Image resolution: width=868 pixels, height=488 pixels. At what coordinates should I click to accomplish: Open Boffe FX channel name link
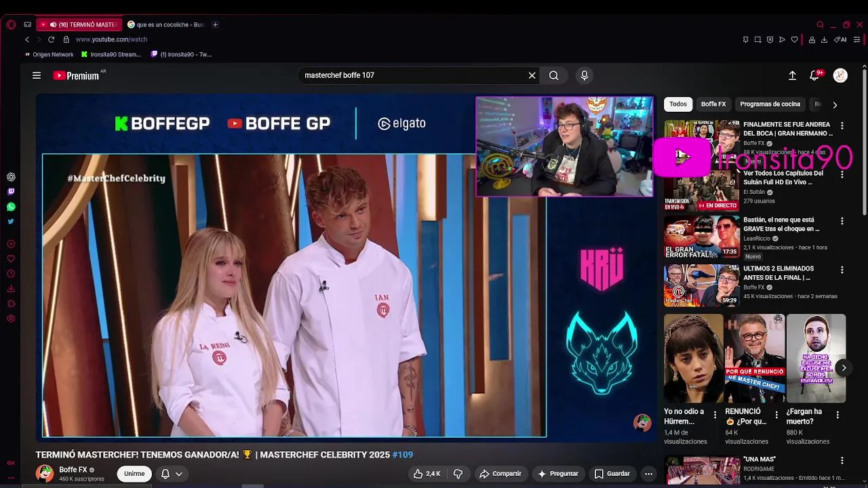tap(73, 470)
